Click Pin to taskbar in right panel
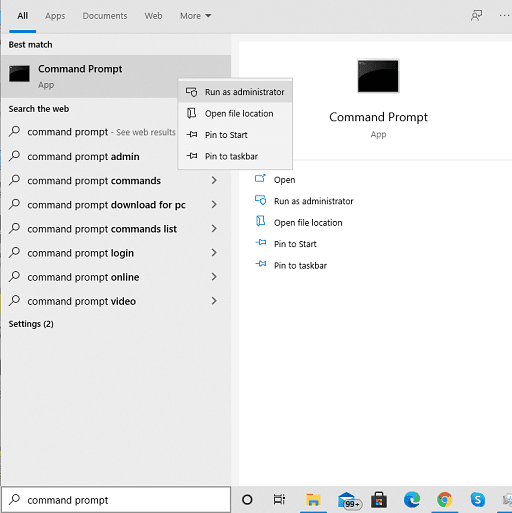This screenshot has width=512, height=513. [300, 265]
